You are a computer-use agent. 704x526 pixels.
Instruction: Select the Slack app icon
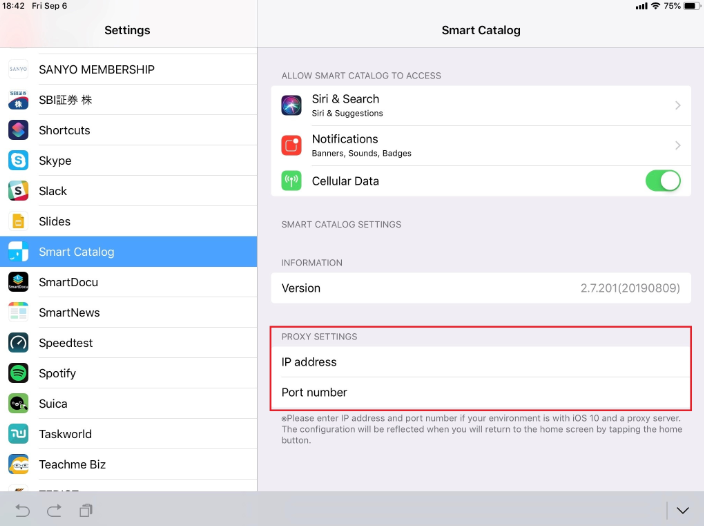pos(18,191)
